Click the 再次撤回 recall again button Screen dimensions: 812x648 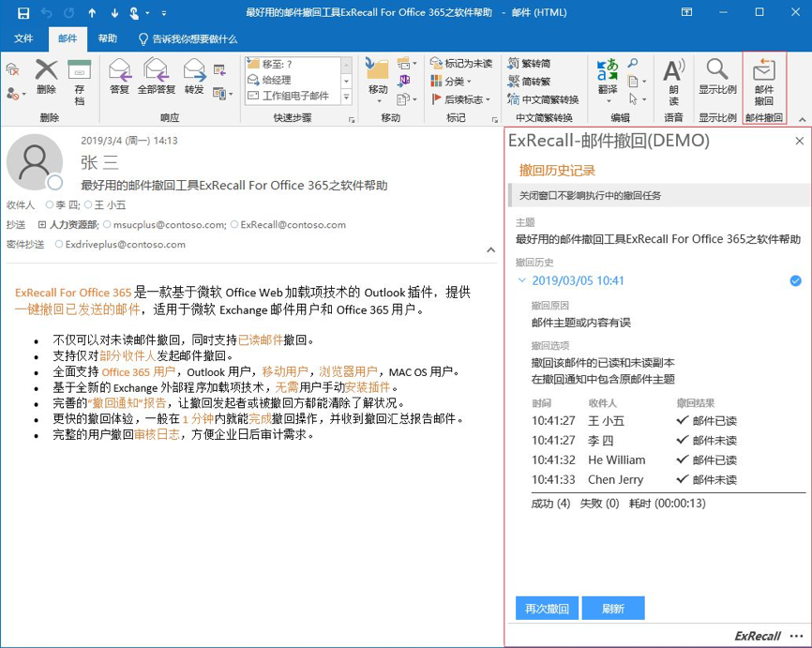548,608
